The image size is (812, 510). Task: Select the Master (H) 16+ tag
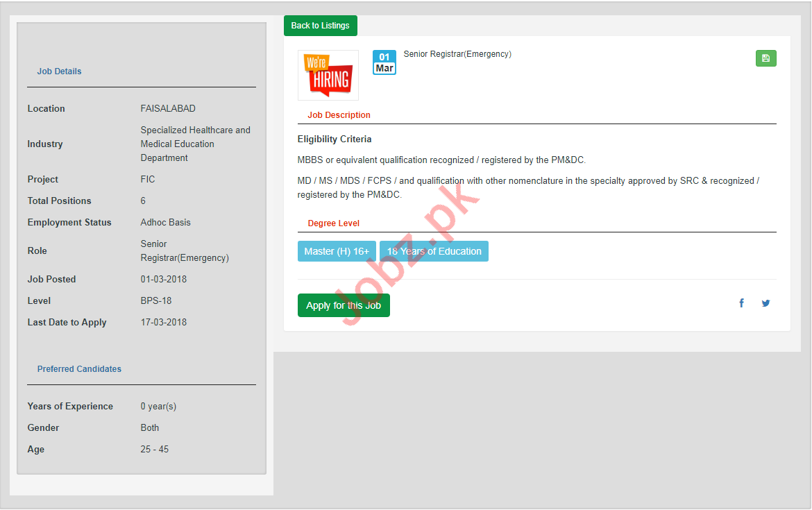click(337, 251)
